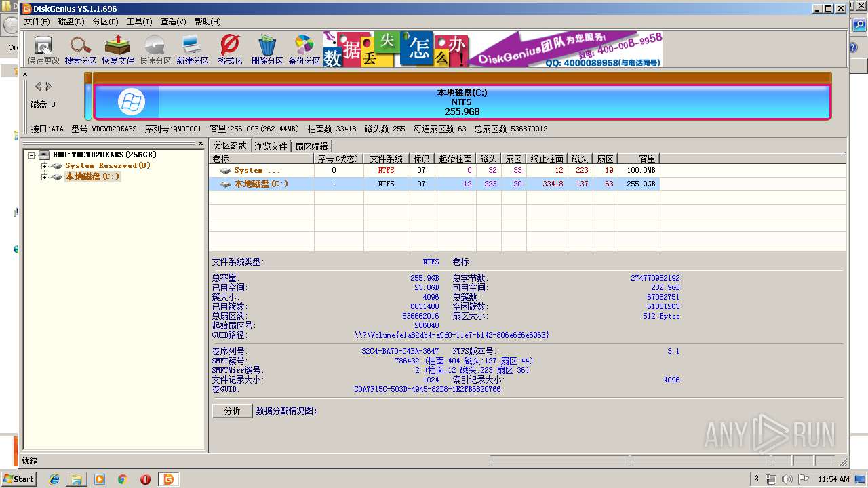This screenshot has width=868, height=488.
Task: Click the 序号(状态) column header
Action: click(338, 159)
